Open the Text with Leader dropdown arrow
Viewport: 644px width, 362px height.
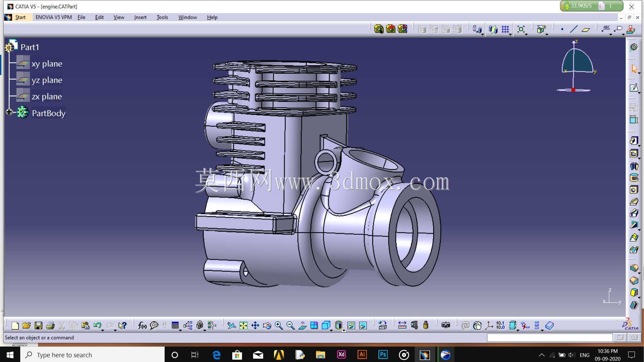point(611,34)
